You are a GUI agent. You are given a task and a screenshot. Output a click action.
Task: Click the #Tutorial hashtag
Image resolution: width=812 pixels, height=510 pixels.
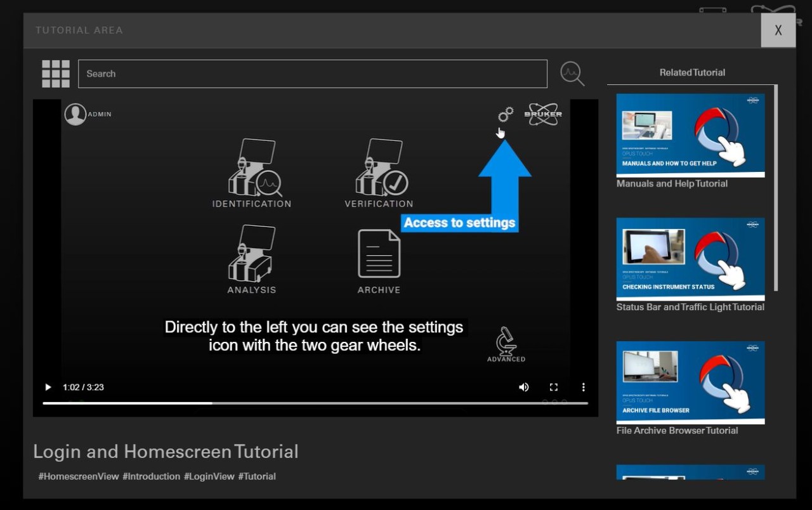pos(257,476)
